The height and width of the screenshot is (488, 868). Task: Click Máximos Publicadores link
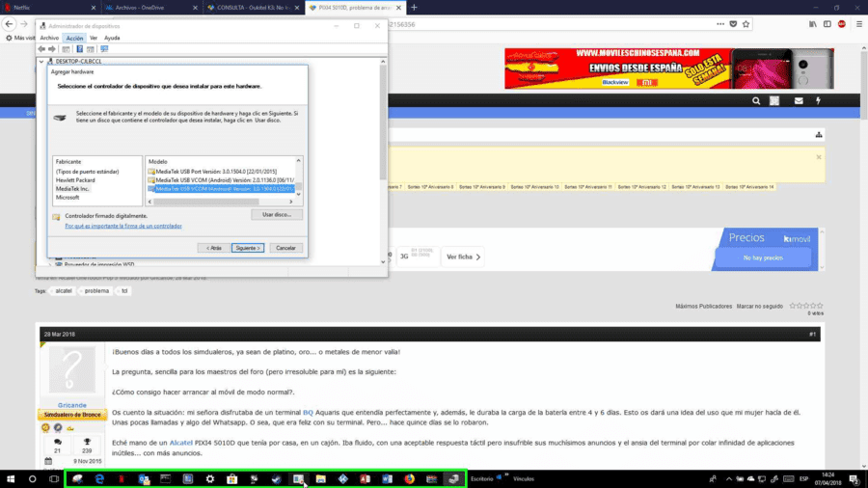point(703,307)
